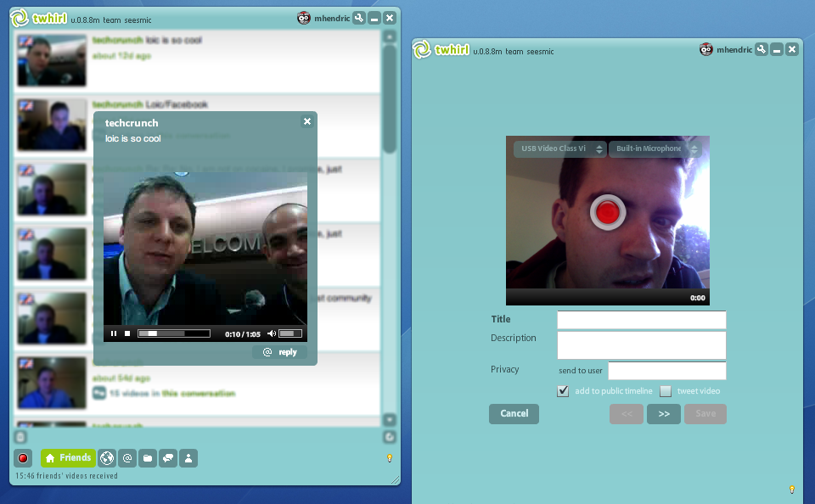Open the USB Video Class camera dropdown
Viewport: 815px width, 504px height.
[x=559, y=148]
